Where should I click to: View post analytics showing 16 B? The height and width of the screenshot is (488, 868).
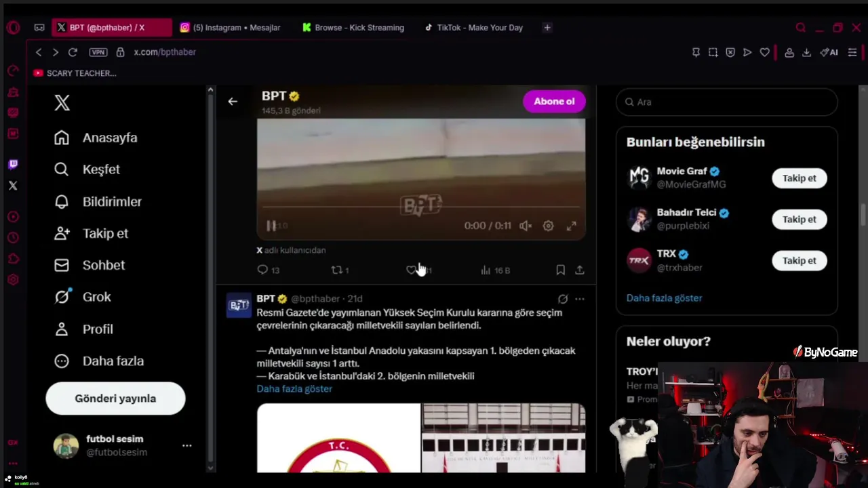click(495, 270)
